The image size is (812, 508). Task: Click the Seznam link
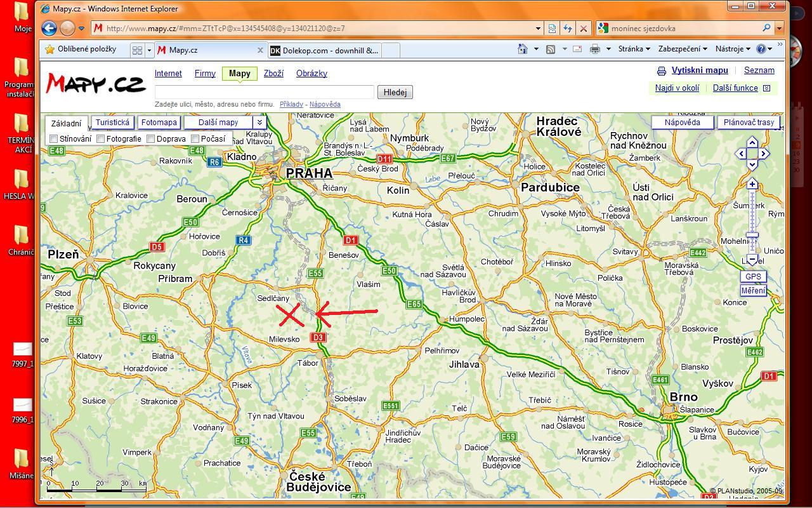tap(759, 70)
